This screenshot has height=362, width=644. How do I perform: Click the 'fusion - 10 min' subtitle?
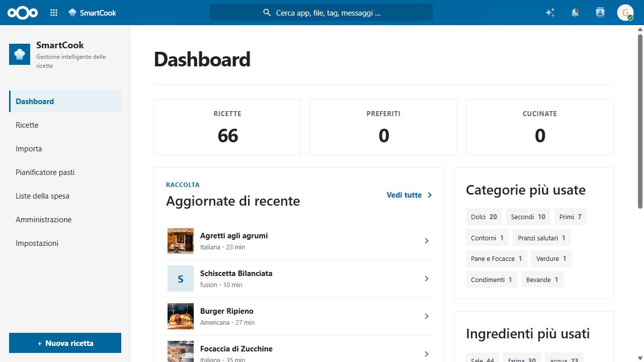click(221, 285)
